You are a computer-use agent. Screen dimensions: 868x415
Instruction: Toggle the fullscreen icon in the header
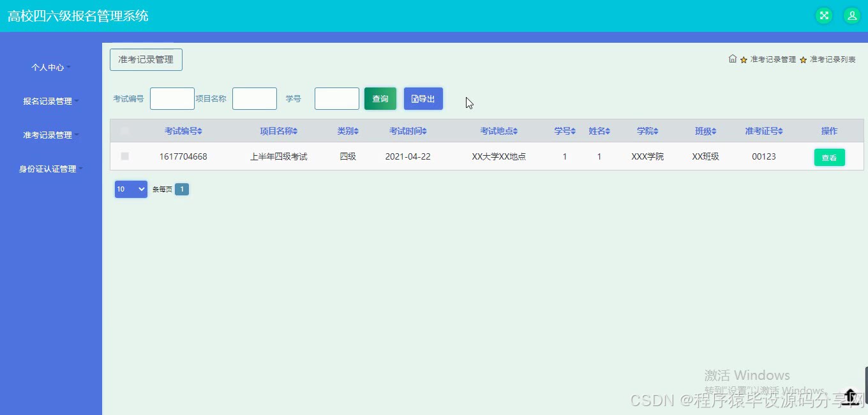point(824,16)
